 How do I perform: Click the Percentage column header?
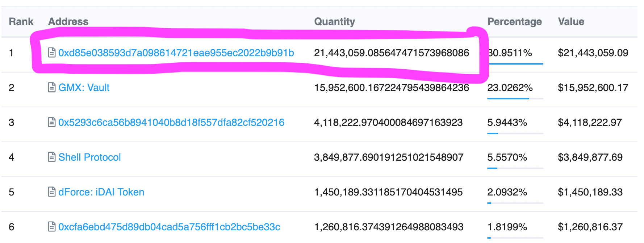point(514,22)
